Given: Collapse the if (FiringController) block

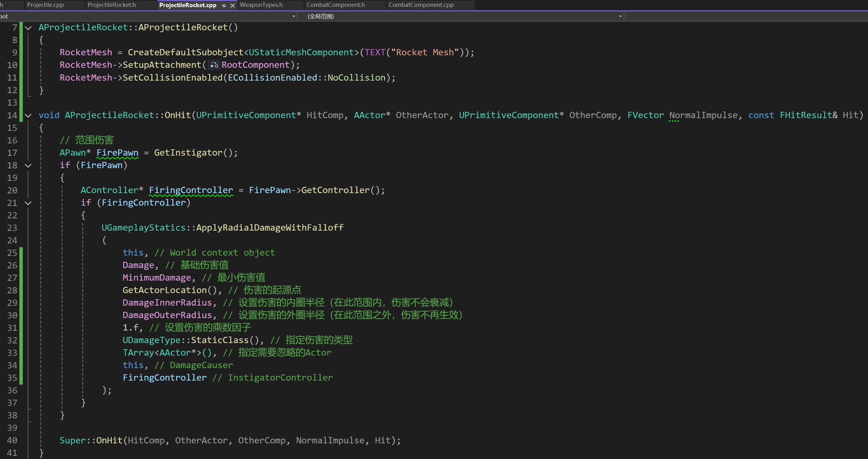Looking at the screenshot, I should pyautogui.click(x=29, y=203).
